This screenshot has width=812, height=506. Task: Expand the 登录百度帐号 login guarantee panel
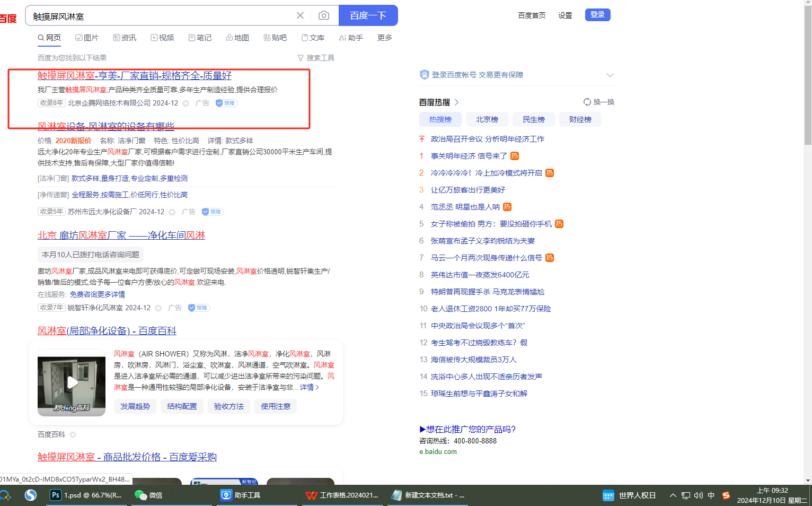(x=610, y=75)
